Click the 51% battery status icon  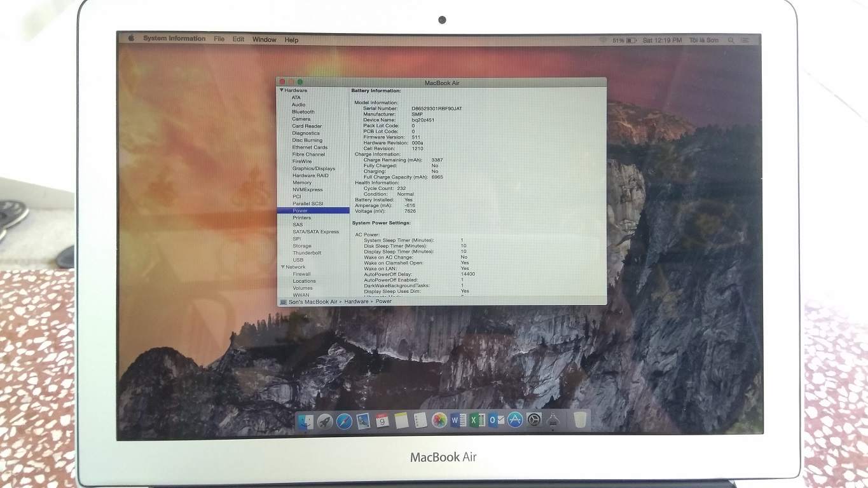pyautogui.click(x=624, y=40)
